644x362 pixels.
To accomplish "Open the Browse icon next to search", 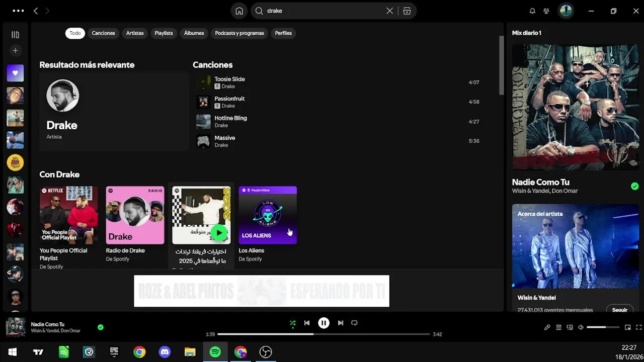I will click(407, 11).
